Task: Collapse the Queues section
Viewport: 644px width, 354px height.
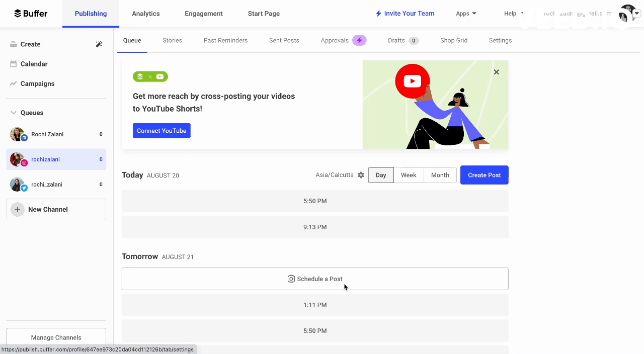Action: tap(14, 113)
